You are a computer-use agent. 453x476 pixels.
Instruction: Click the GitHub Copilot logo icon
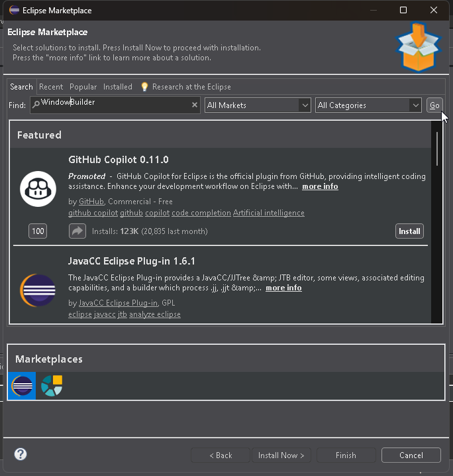(38, 189)
